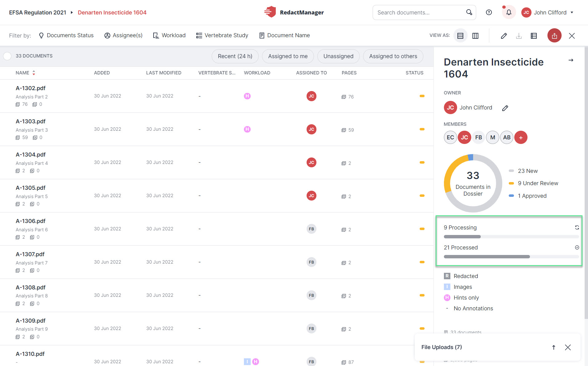The image size is (588, 366).
Task: Switch to column workflow view
Action: [475, 36]
